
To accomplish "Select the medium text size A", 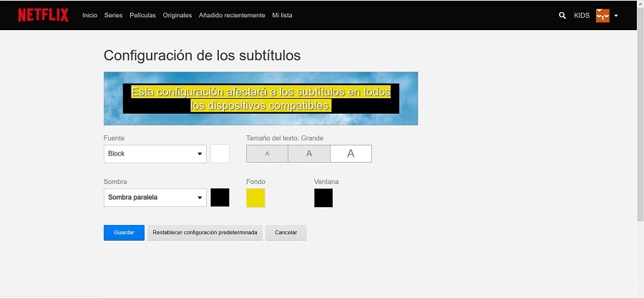I will 309,154.
